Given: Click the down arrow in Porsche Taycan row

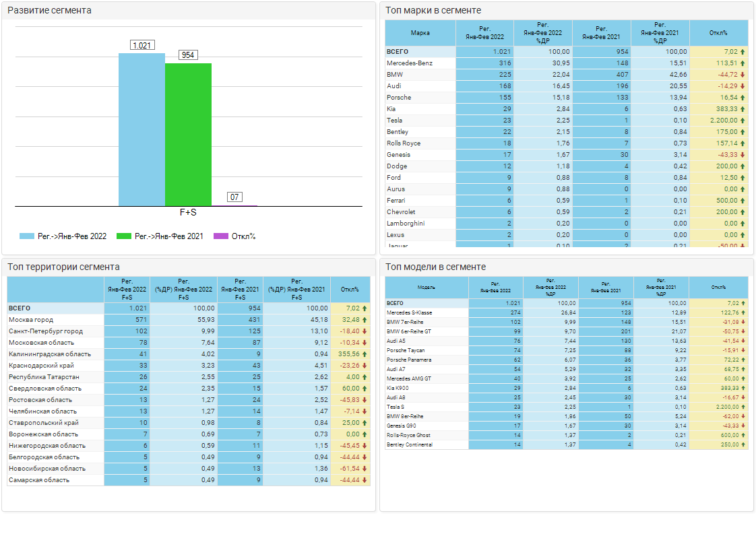Looking at the screenshot, I should tap(743, 350).
